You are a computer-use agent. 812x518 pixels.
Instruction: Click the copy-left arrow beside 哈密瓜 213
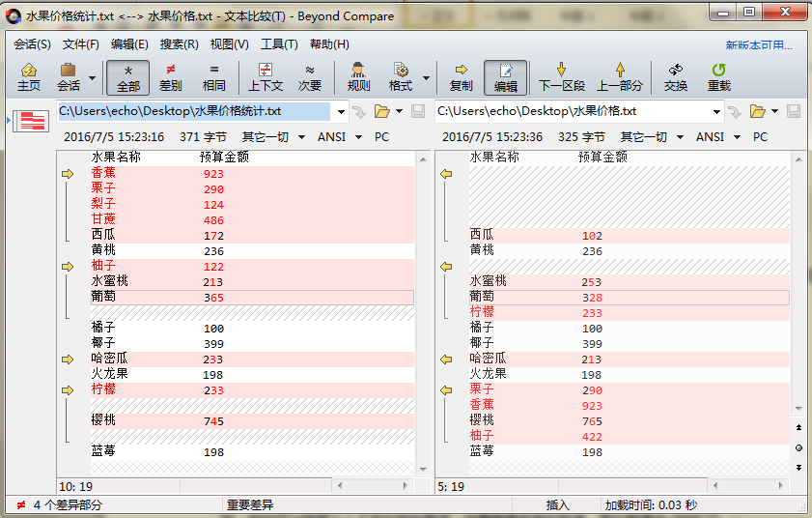click(446, 360)
